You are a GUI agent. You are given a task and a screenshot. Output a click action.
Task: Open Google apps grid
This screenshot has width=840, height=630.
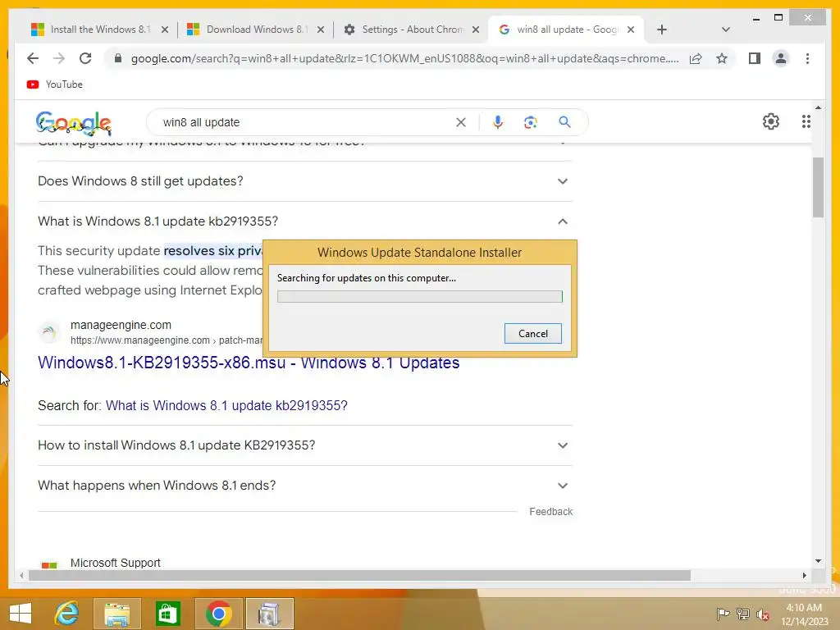pos(806,121)
